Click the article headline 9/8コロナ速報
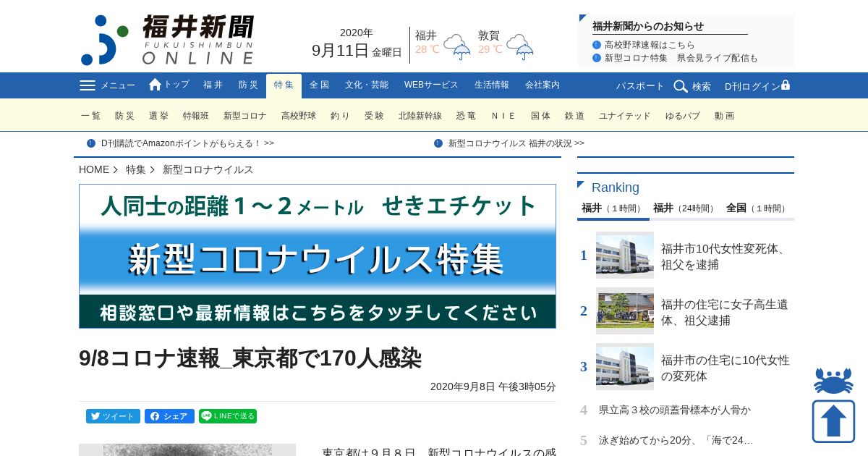The image size is (868, 456). pos(250,358)
